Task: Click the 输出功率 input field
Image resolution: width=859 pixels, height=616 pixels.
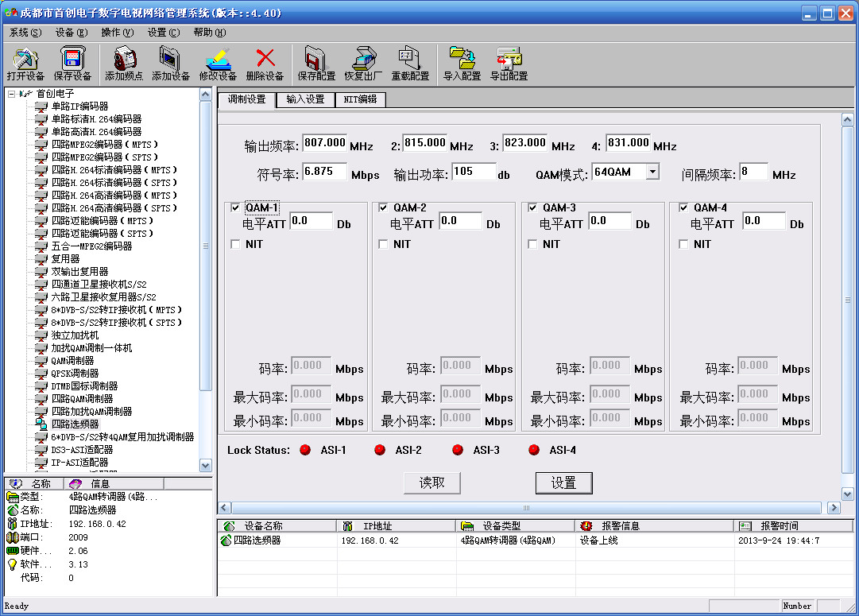Action: [474, 172]
